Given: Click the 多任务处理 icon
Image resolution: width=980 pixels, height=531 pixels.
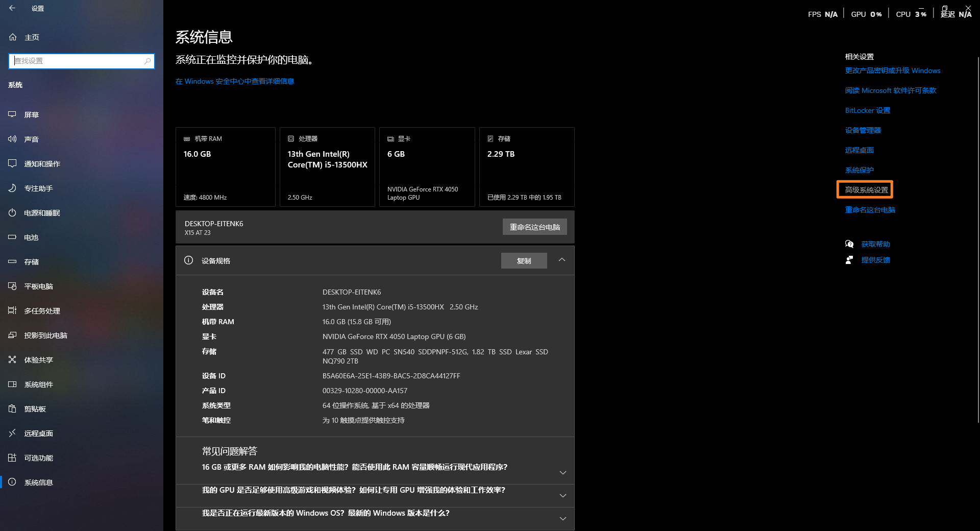Looking at the screenshot, I should [x=12, y=310].
